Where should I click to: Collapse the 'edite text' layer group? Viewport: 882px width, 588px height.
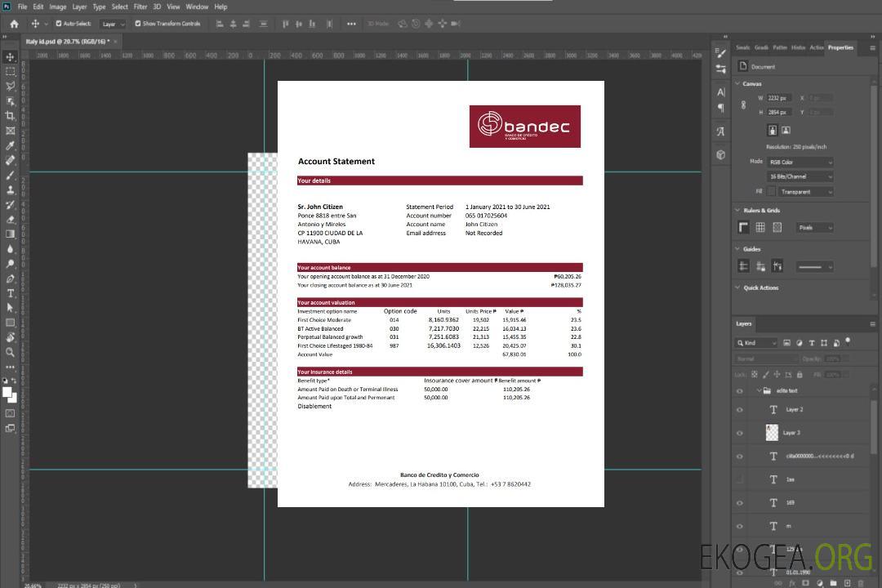coord(759,390)
